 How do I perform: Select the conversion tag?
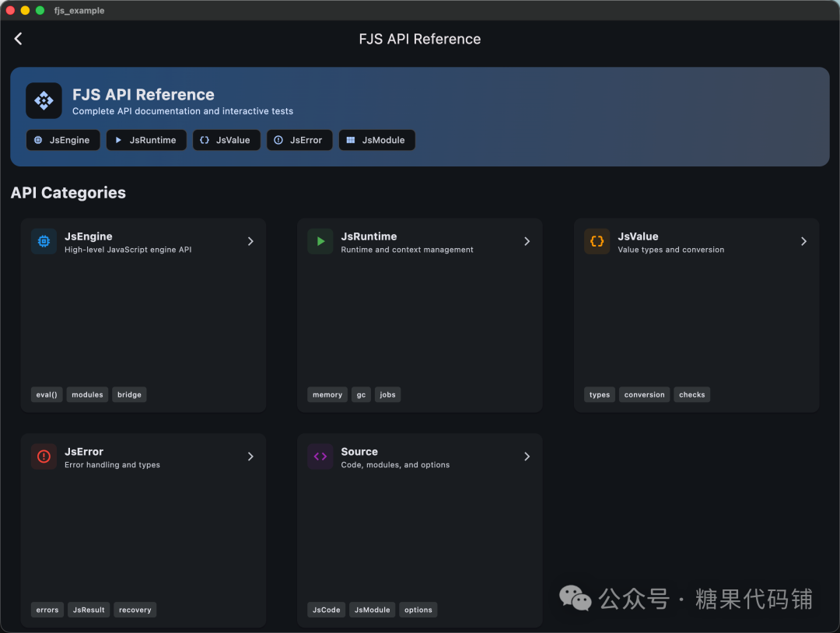click(644, 395)
